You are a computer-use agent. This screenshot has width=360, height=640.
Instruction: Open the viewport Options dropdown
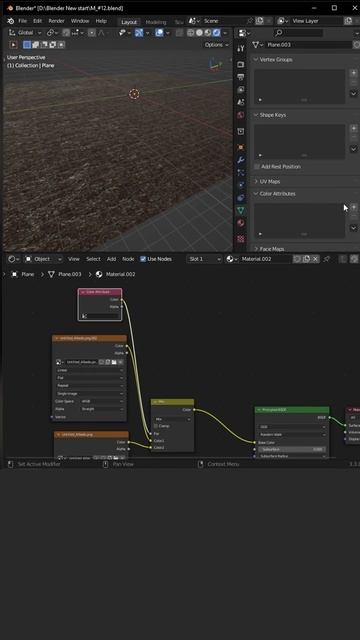point(217,45)
